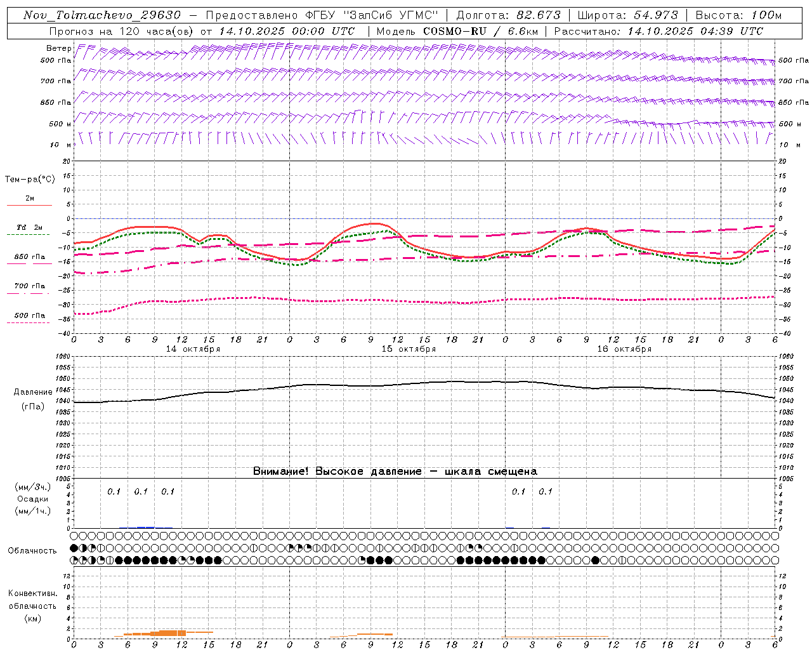Click the 14 октября date label
Image resolution: width=812 pixels, height=650 pixels.
193,349
